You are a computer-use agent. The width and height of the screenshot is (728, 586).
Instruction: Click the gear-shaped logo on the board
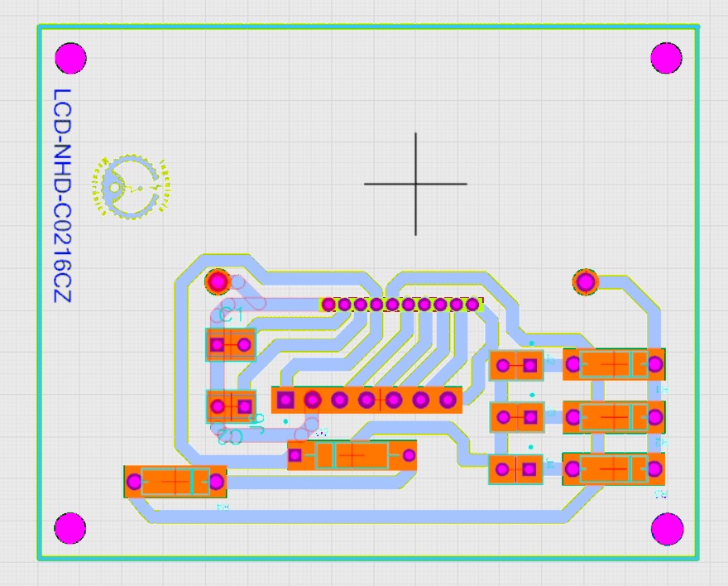click(x=131, y=187)
